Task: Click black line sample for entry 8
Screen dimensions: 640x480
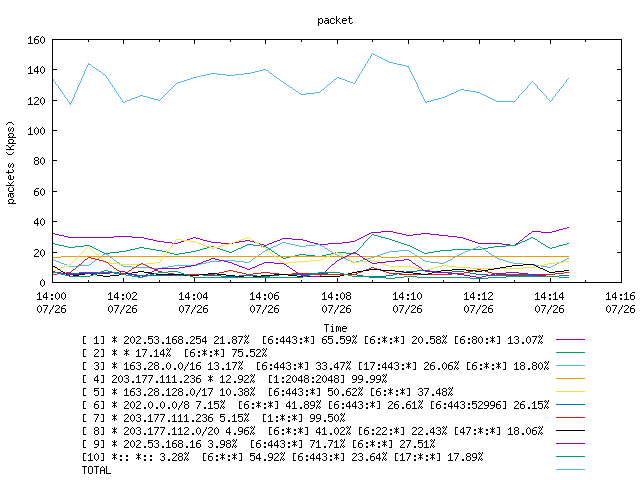Action: [570, 431]
